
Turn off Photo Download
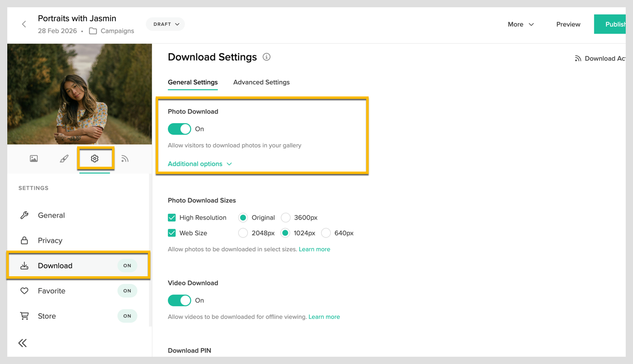click(179, 129)
